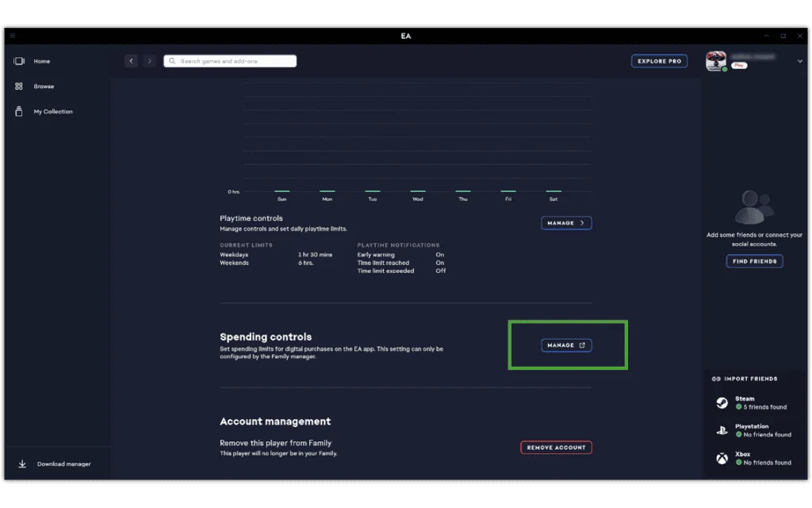812x508 pixels.
Task: Click the Sunday playtime bar in chart
Action: tap(282, 191)
